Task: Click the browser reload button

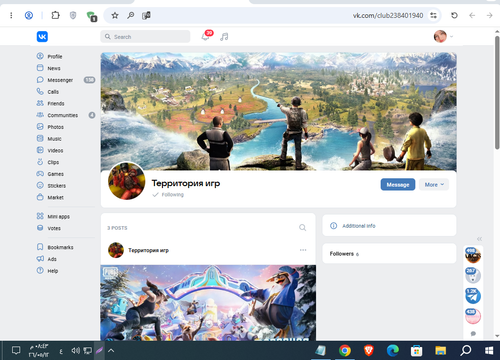Action: [x=454, y=15]
